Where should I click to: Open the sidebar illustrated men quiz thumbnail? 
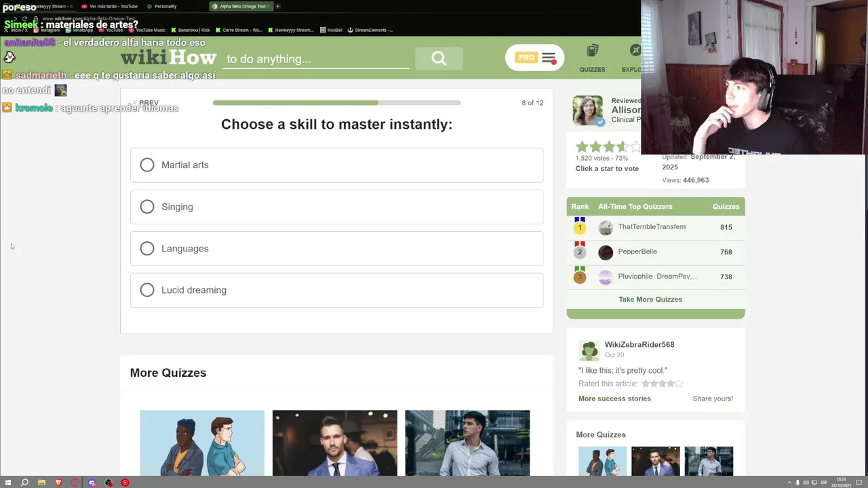602,461
